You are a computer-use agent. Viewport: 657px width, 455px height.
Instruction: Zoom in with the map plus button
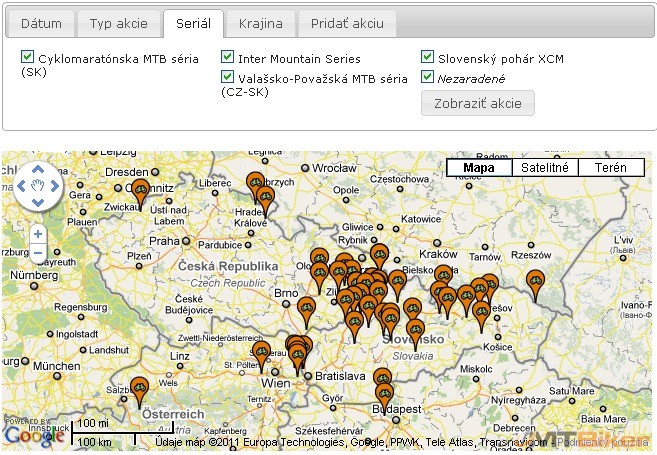(37, 234)
